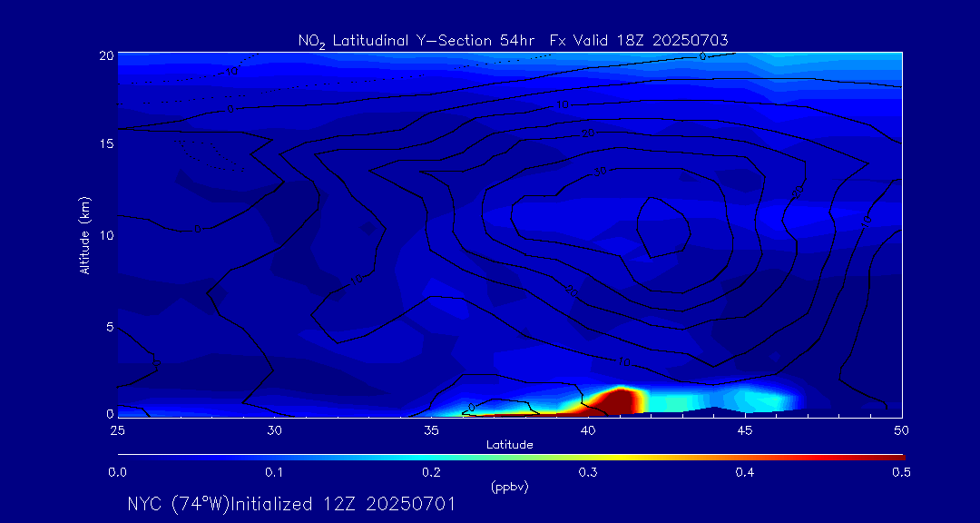
Task: Click latitude axis tick label 25
Action: (117, 430)
